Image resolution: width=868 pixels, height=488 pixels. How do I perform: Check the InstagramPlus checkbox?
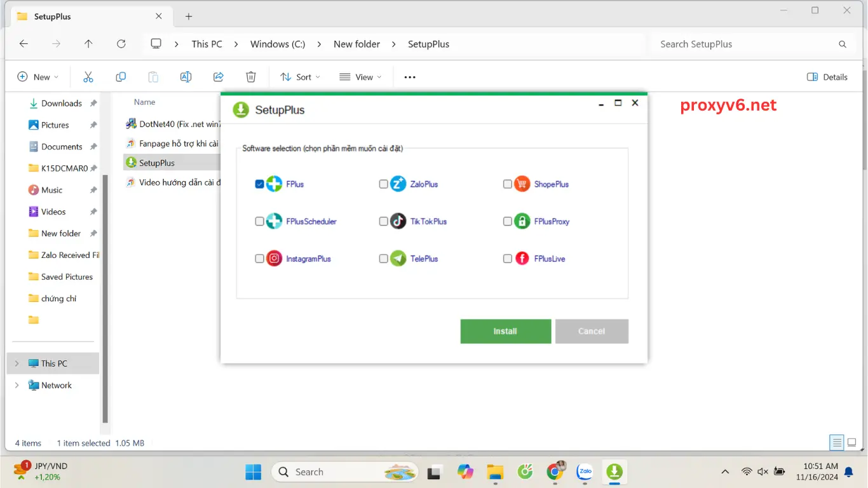pyautogui.click(x=259, y=259)
